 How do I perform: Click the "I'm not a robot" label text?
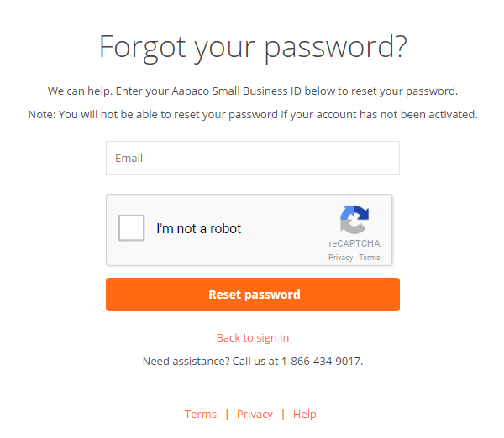(198, 229)
